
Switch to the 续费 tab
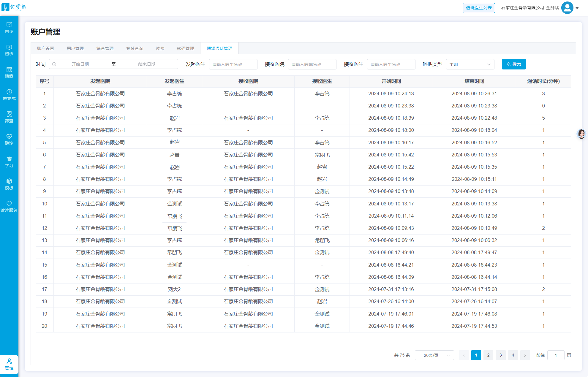160,48
